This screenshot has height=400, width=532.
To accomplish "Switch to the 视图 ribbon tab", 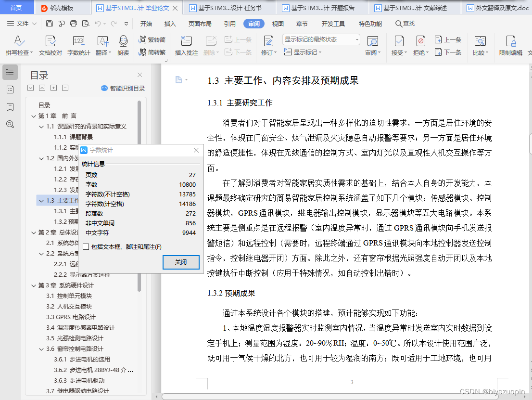I will [x=278, y=24].
